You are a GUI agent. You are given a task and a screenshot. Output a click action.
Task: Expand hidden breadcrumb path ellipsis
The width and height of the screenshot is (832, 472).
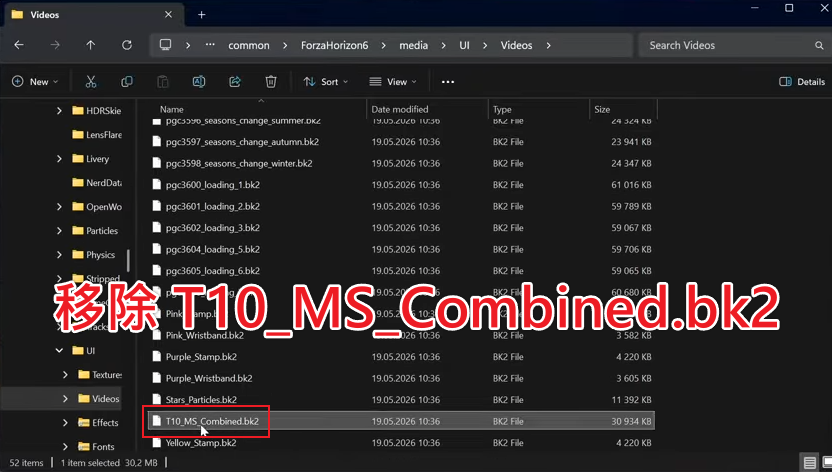click(210, 45)
